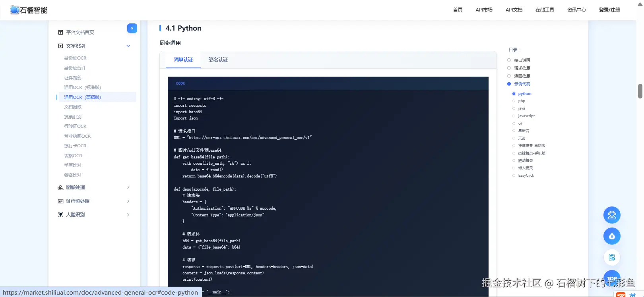Image resolution: width=644 pixels, height=297 pixels.
Task: Select 银行卡OCR in sidebar
Action: (x=75, y=146)
